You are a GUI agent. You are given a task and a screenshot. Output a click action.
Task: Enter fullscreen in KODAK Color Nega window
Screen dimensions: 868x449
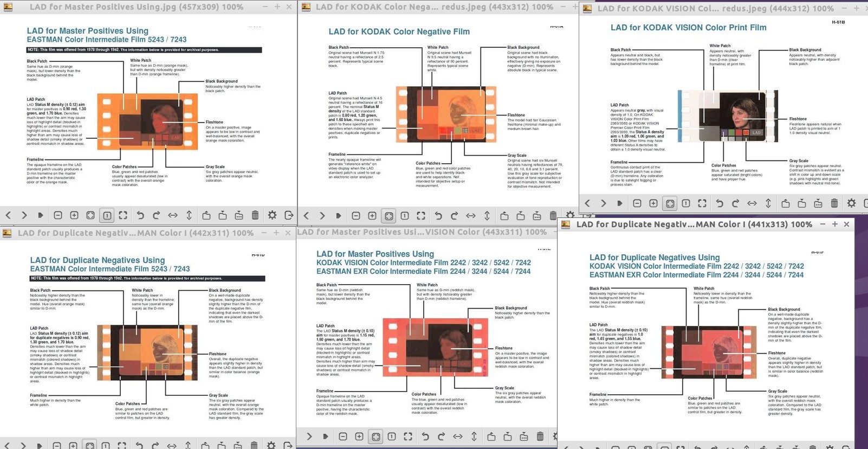tap(421, 216)
